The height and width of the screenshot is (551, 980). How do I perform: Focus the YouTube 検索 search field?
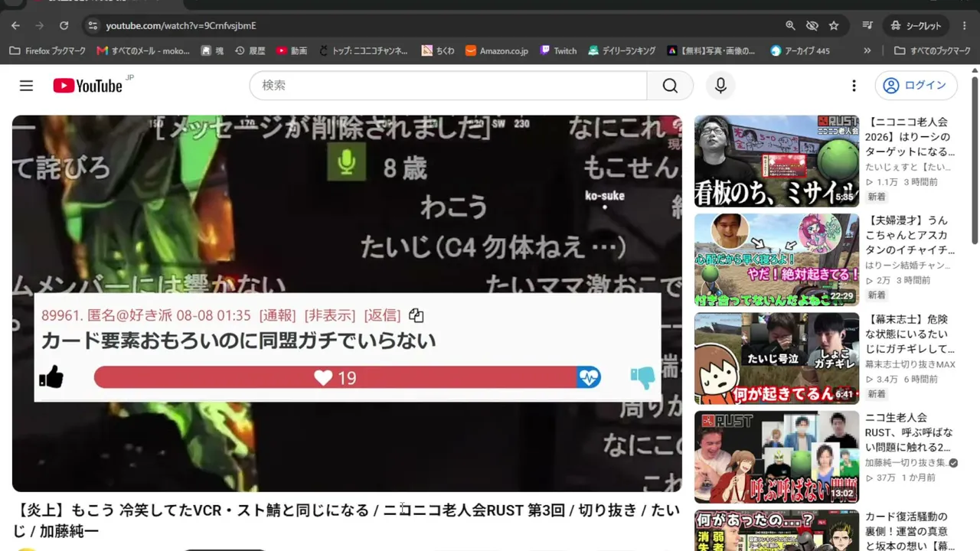click(x=448, y=86)
